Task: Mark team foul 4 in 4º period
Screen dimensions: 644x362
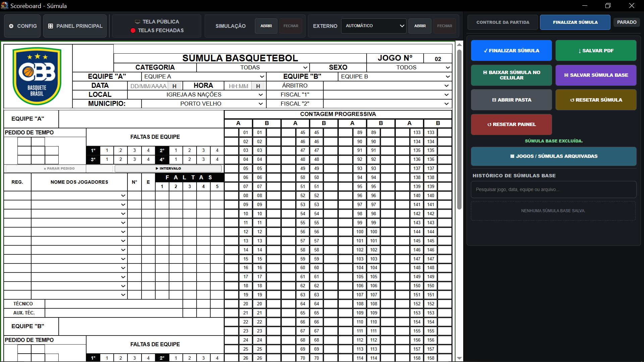Action: coord(217,160)
